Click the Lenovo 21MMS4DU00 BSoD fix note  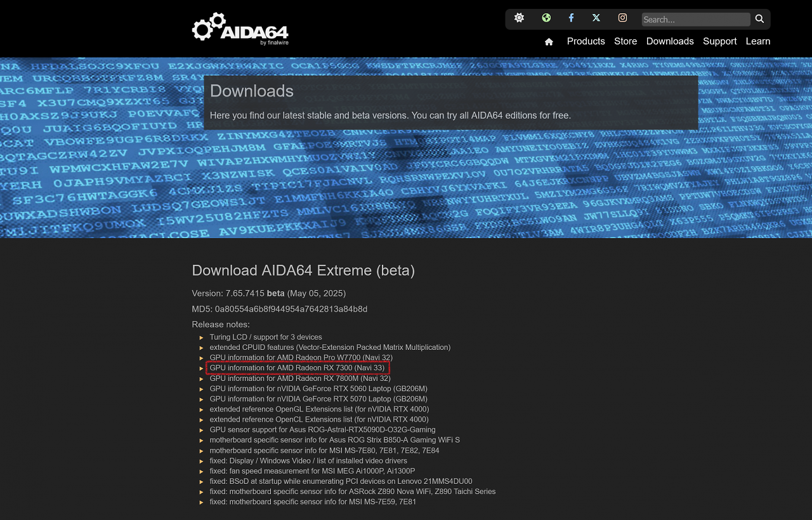(x=341, y=481)
